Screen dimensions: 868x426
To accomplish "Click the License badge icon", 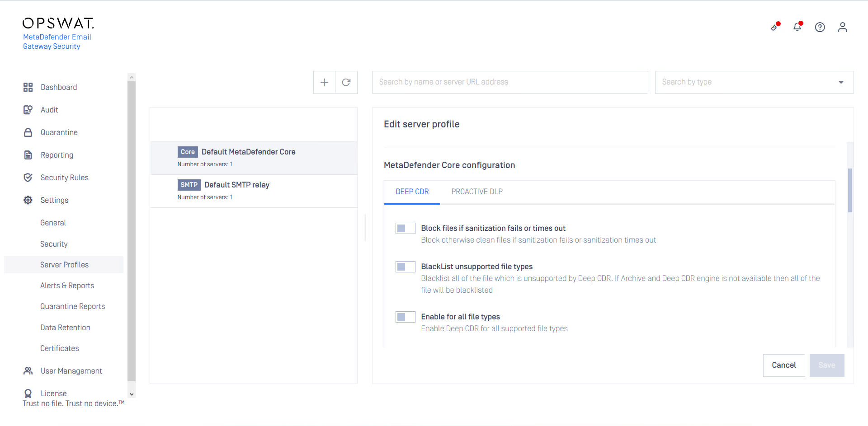I will 28,393.
